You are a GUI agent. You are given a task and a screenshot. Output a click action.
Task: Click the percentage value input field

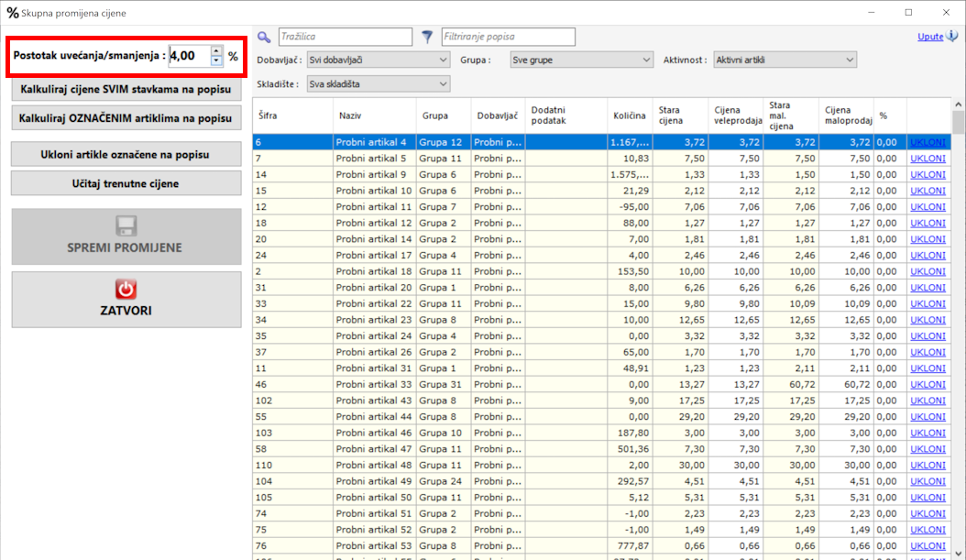tap(190, 55)
